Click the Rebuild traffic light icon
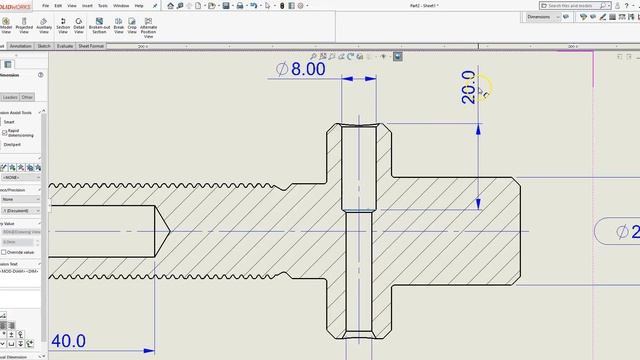 (x=282, y=6)
